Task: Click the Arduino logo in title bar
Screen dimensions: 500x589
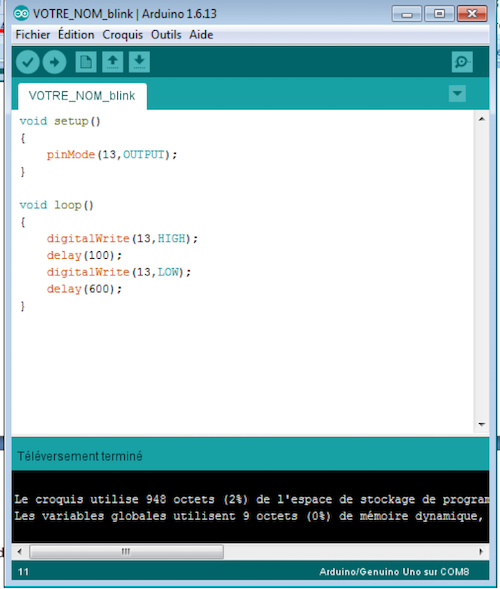Action: coord(21,14)
